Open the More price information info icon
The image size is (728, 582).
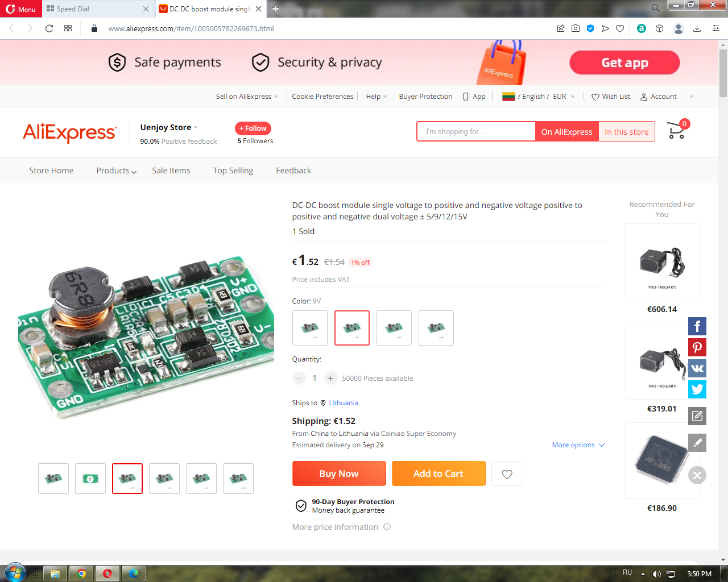(387, 527)
